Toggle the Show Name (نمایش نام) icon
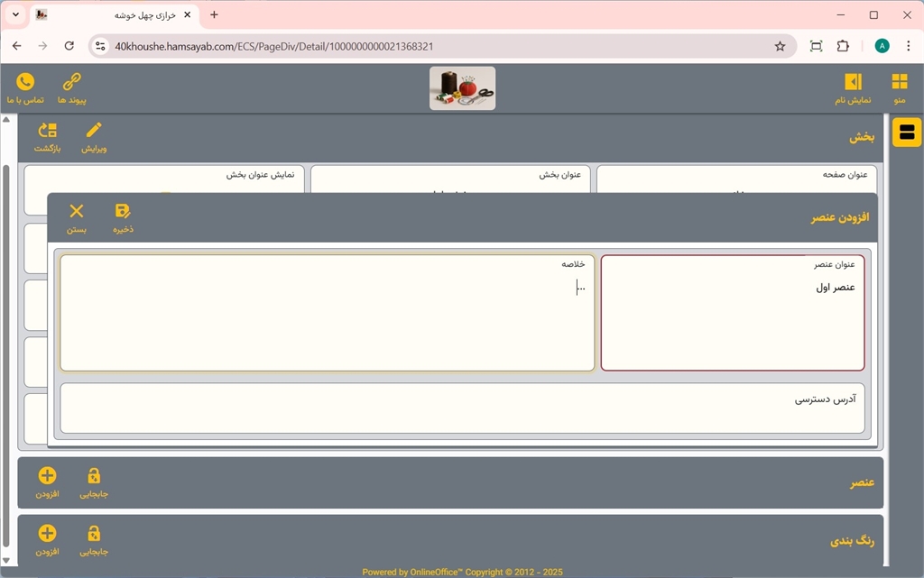924x578 pixels. [853, 83]
